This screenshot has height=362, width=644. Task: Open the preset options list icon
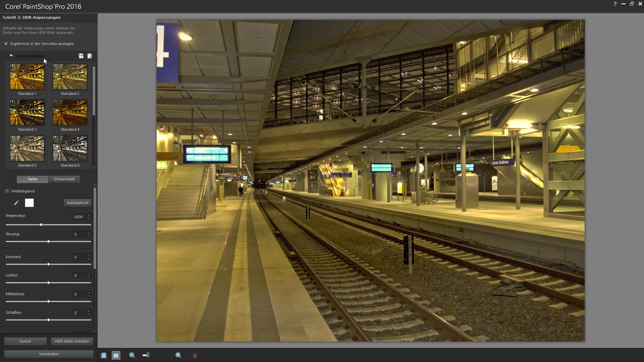90,56
